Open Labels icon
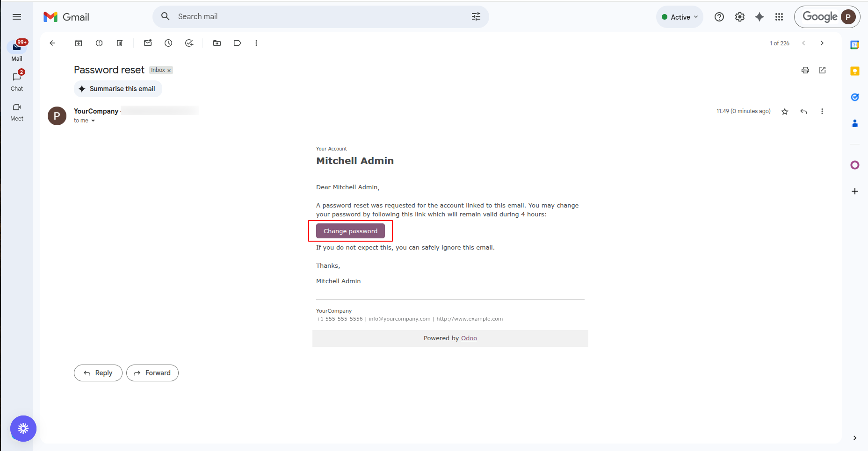This screenshot has height=451, width=868. coord(238,43)
